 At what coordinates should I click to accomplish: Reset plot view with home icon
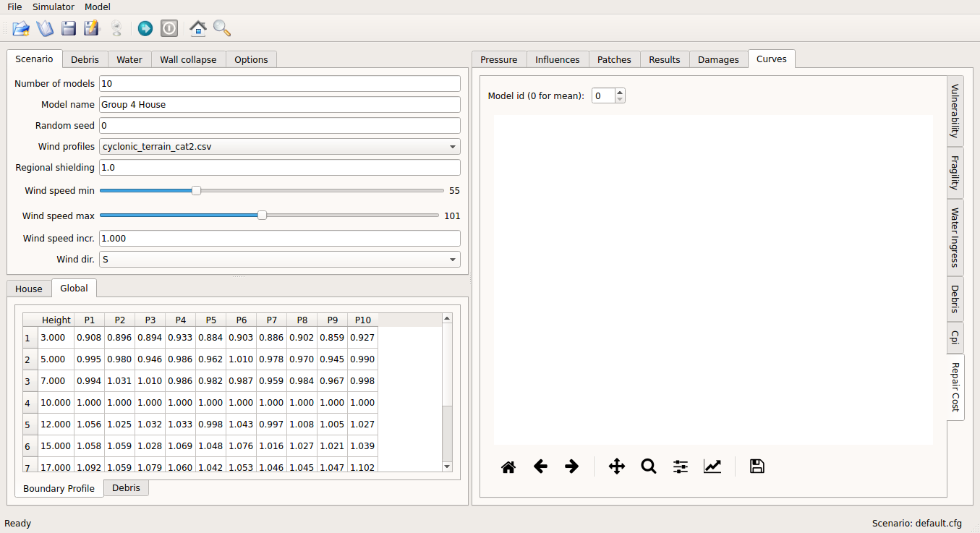(x=508, y=466)
